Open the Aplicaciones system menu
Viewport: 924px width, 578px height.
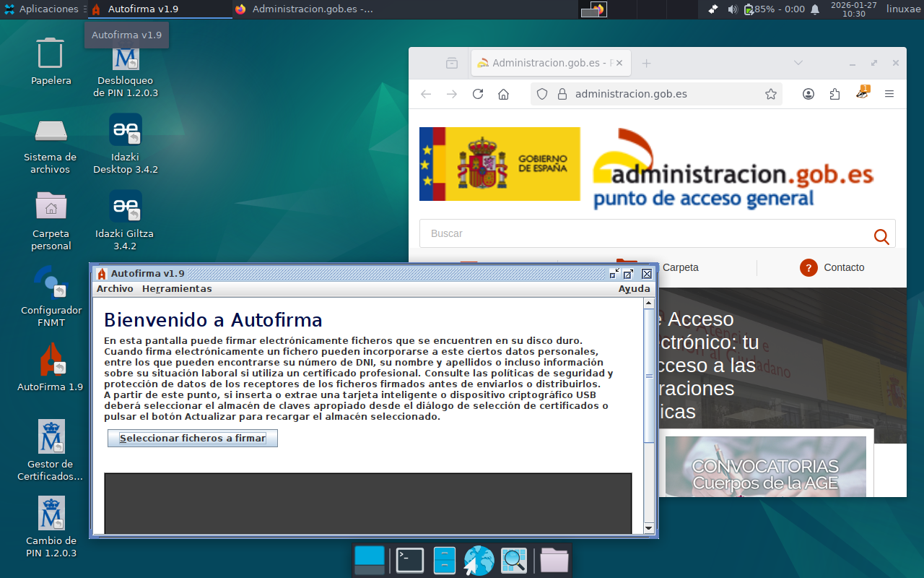(40, 9)
